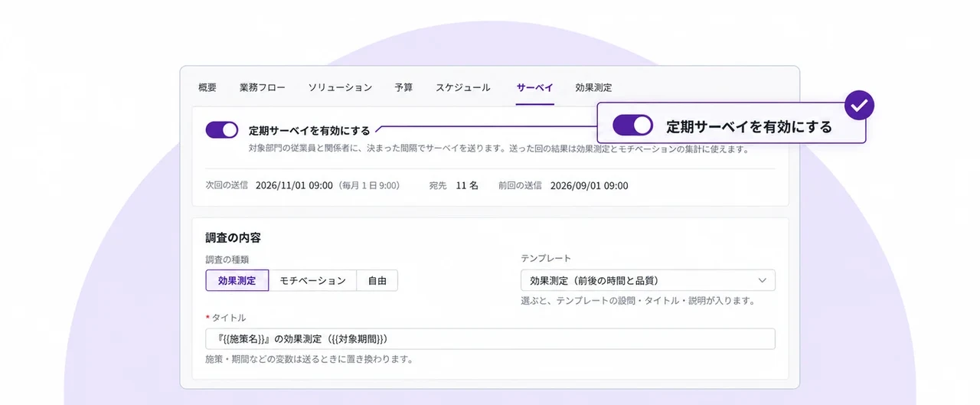
Task: Click next send date 2026/11/01 09:00
Action: point(296,185)
